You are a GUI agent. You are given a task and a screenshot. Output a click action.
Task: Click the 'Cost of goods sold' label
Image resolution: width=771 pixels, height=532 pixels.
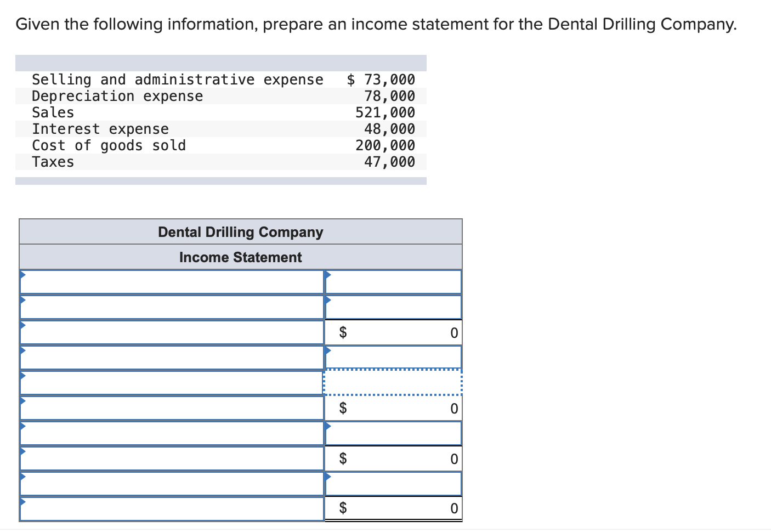109,145
